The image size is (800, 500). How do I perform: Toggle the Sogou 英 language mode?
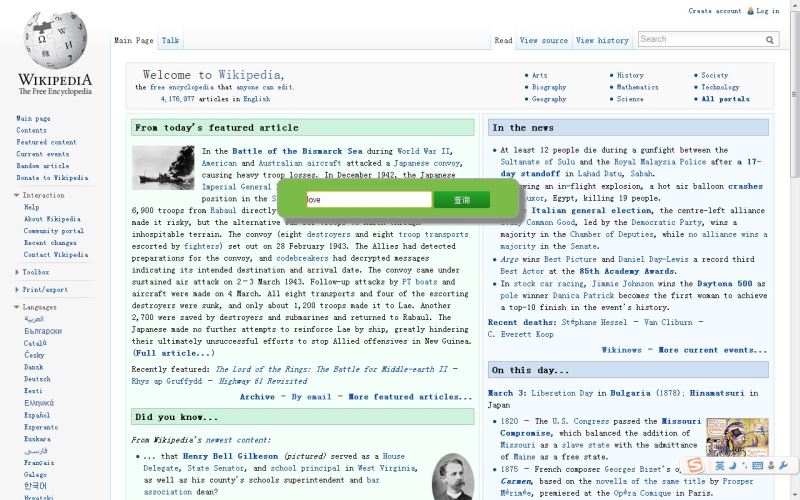[x=719, y=465]
